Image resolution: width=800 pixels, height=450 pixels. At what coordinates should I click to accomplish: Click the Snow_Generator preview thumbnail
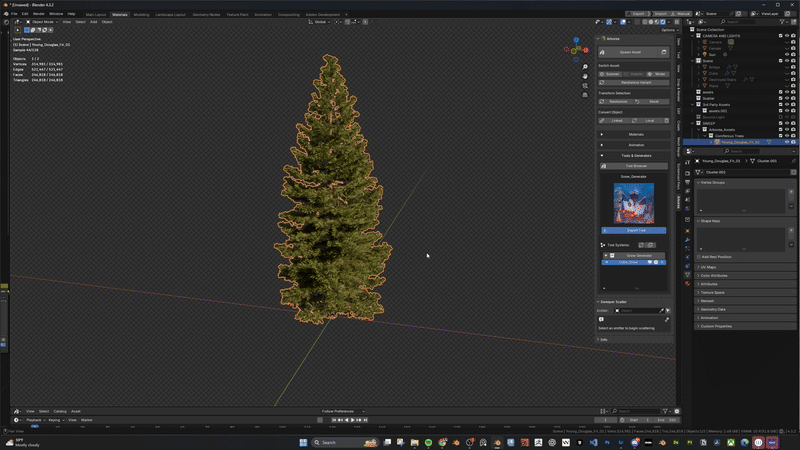634,202
